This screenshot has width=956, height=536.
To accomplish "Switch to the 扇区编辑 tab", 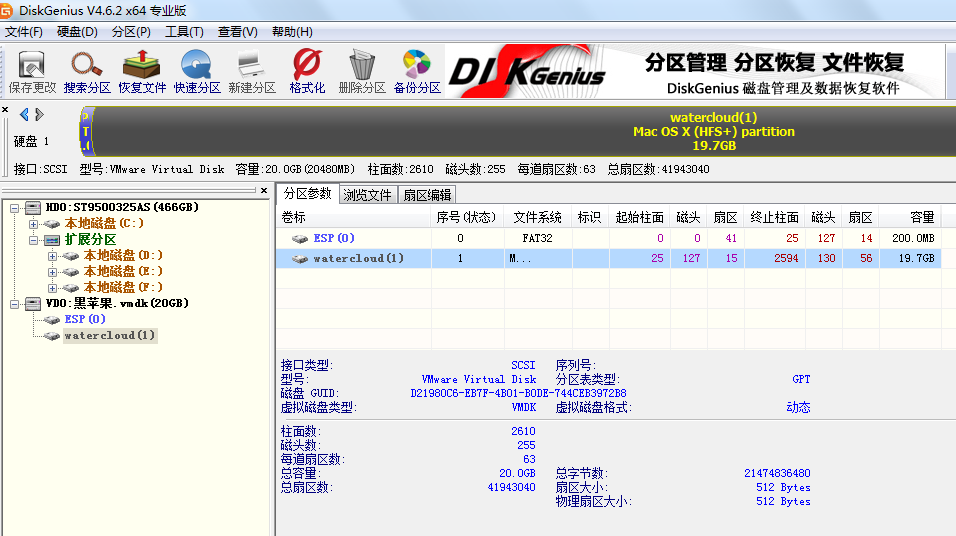I will click(x=427, y=195).
